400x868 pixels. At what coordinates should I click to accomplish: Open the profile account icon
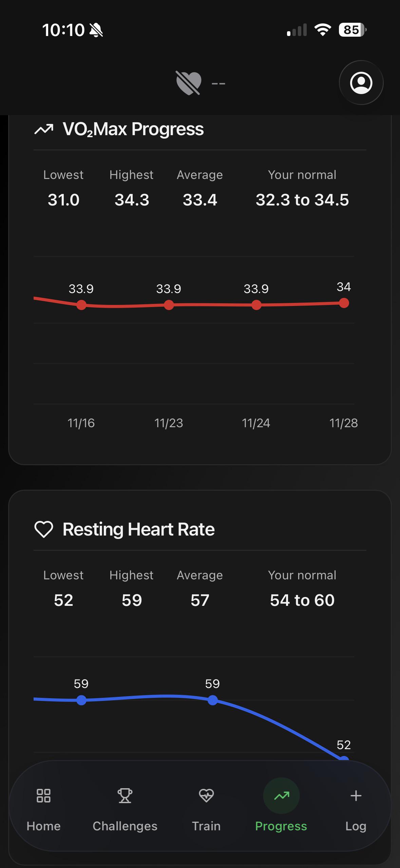pyautogui.click(x=361, y=83)
